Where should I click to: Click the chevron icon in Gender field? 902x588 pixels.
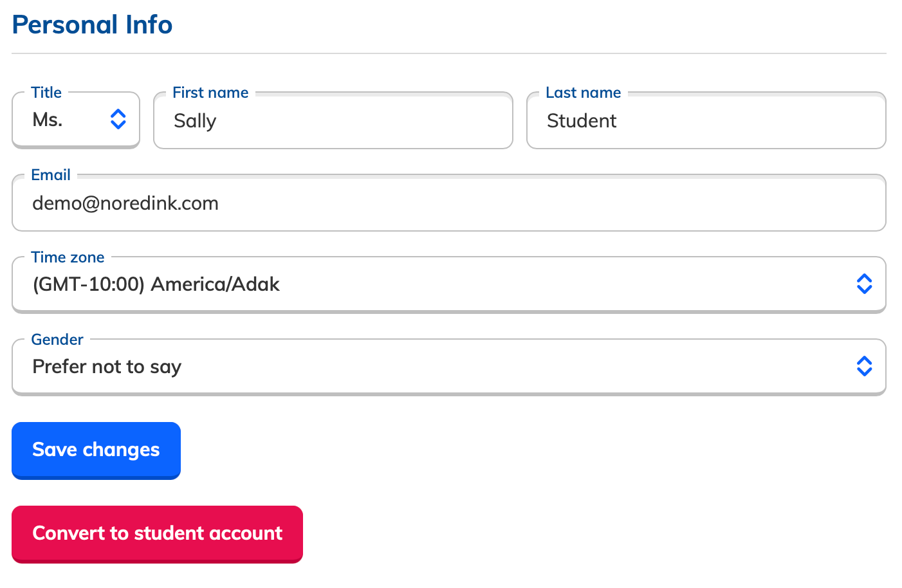tap(865, 366)
